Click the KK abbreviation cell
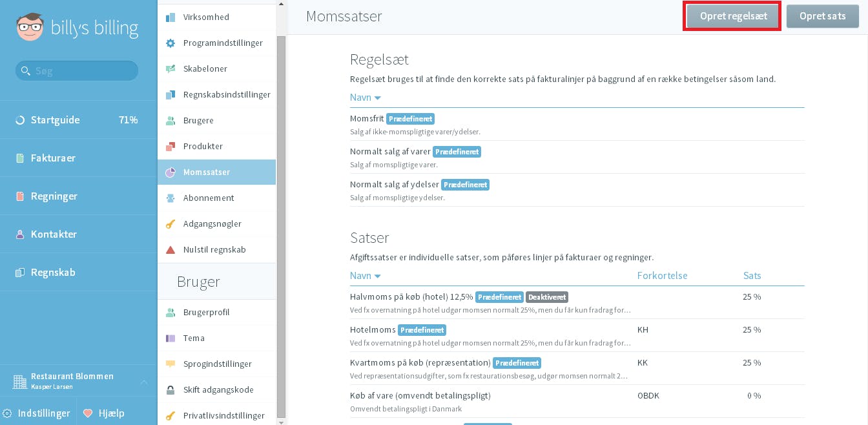 [x=643, y=362]
